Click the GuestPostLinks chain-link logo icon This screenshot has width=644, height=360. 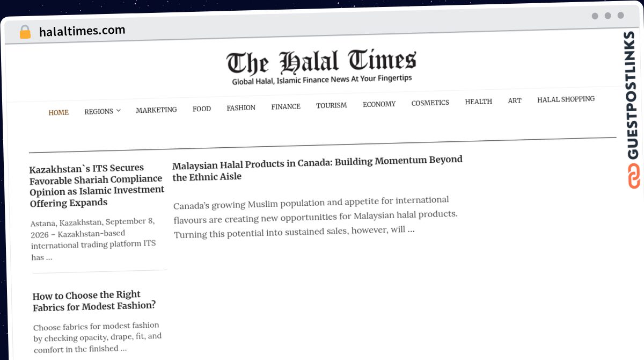click(634, 176)
